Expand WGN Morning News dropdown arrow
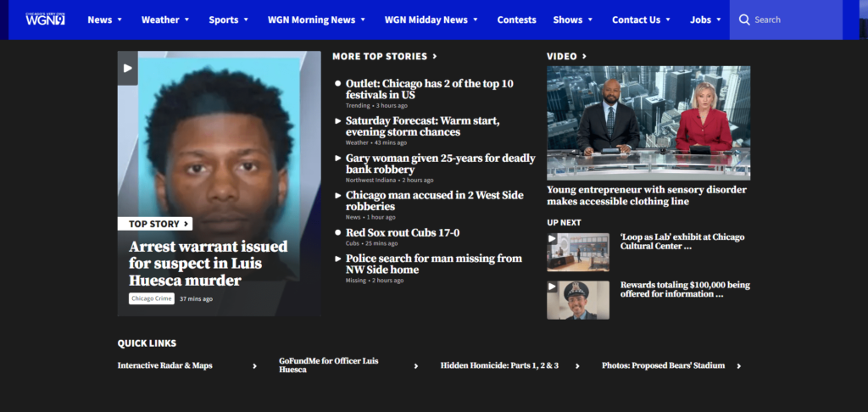868x412 pixels. (x=363, y=20)
